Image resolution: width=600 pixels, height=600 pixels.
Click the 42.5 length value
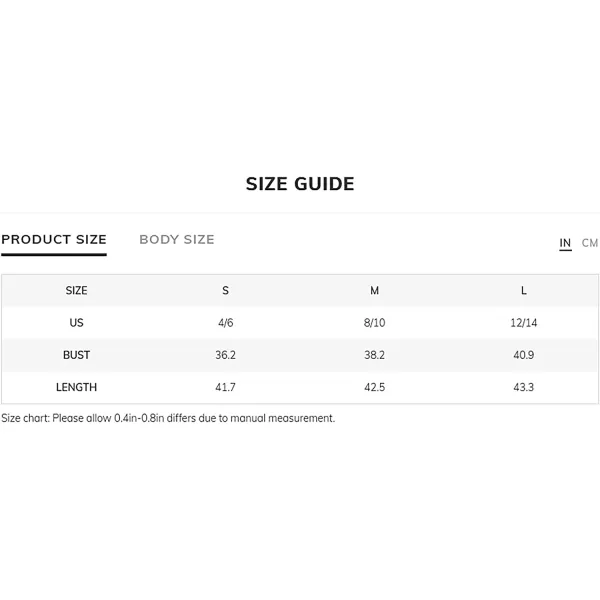point(374,387)
